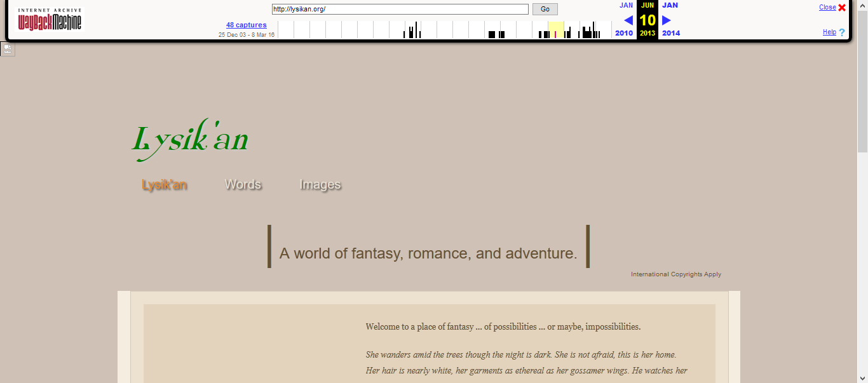Jump to the JAN 2014 capture
Image resolution: width=868 pixels, height=383 pixels.
coord(670,5)
